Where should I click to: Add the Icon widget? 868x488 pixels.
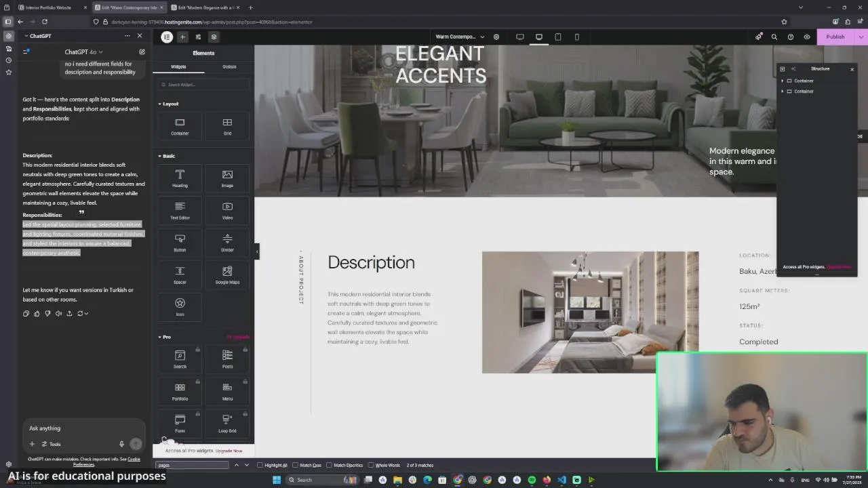point(180,307)
